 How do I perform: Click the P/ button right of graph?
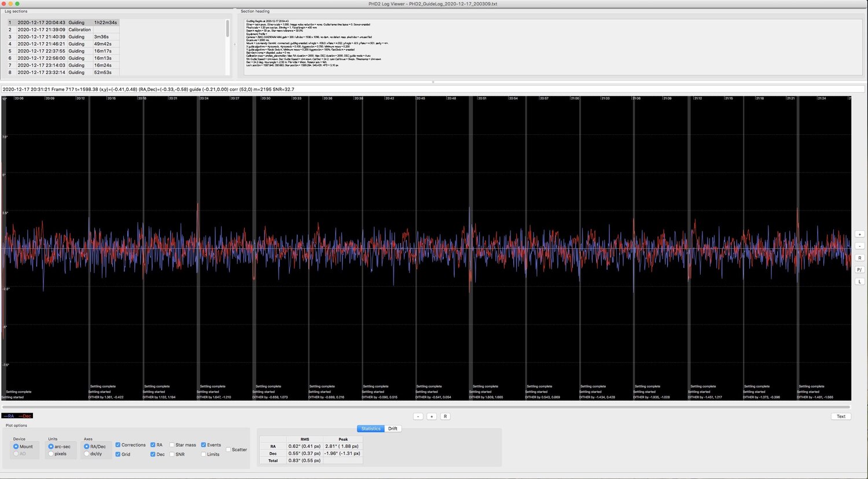[859, 270]
